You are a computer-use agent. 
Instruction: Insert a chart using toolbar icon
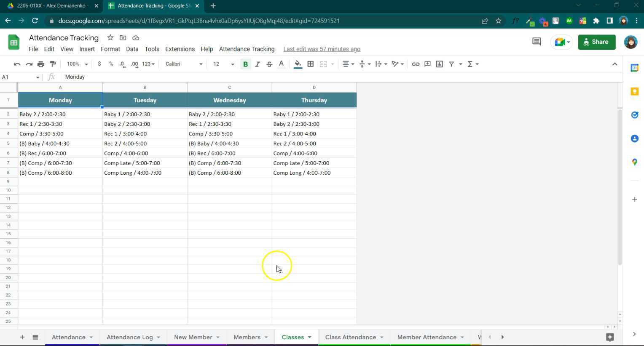tap(439, 64)
